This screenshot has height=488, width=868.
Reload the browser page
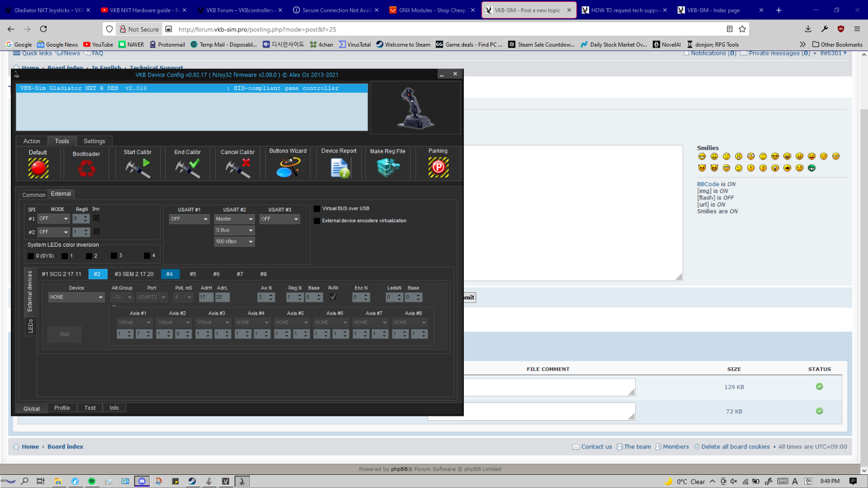point(43,29)
